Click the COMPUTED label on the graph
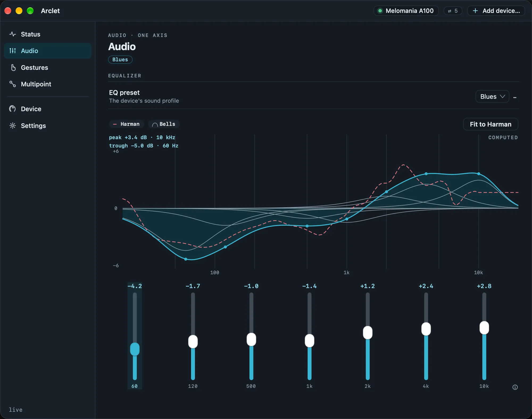The width and height of the screenshot is (532, 419). [x=503, y=138]
